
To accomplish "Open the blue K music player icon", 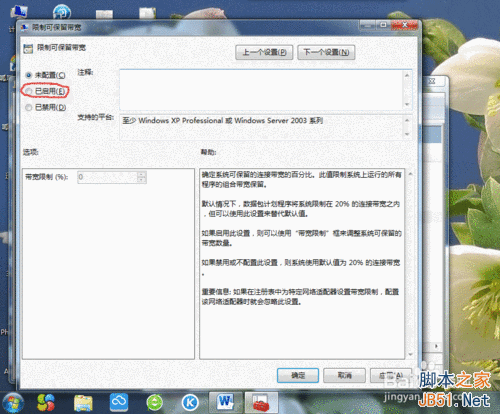I will pos(190,403).
